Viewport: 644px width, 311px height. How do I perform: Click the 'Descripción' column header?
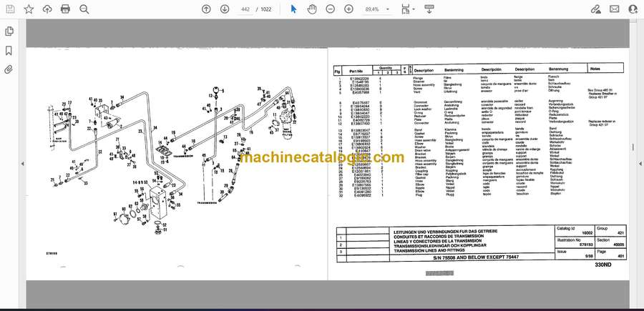[492, 70]
